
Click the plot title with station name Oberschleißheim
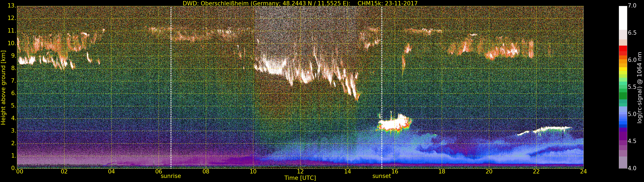click(300, 3)
